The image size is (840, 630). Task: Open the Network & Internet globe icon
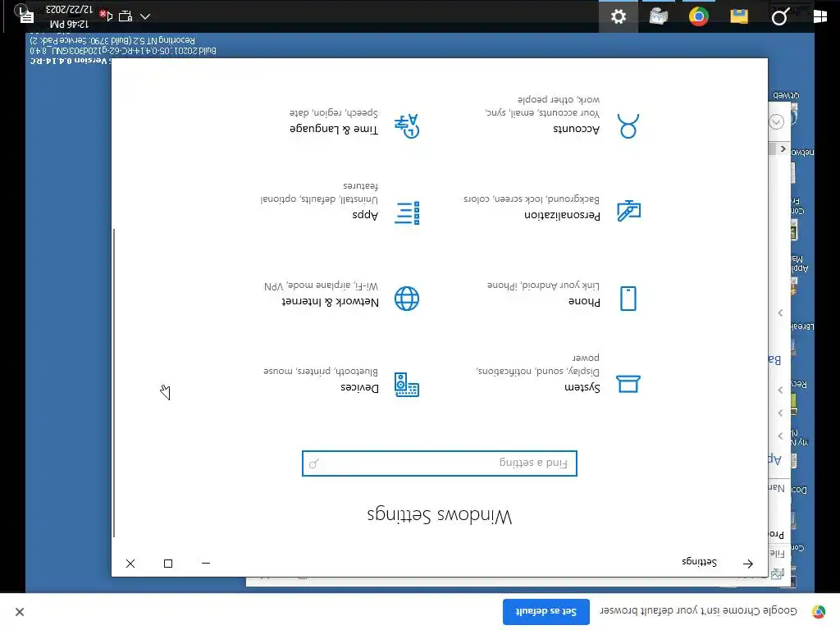pos(407,299)
